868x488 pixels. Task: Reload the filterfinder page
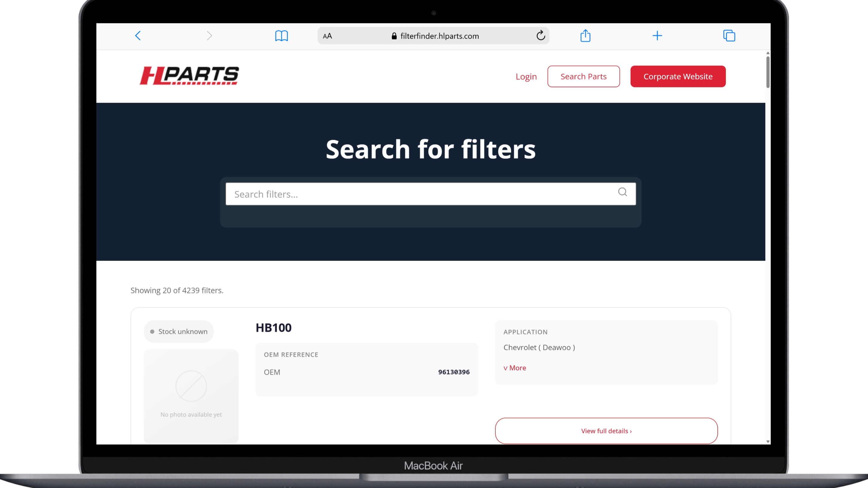pyautogui.click(x=541, y=36)
